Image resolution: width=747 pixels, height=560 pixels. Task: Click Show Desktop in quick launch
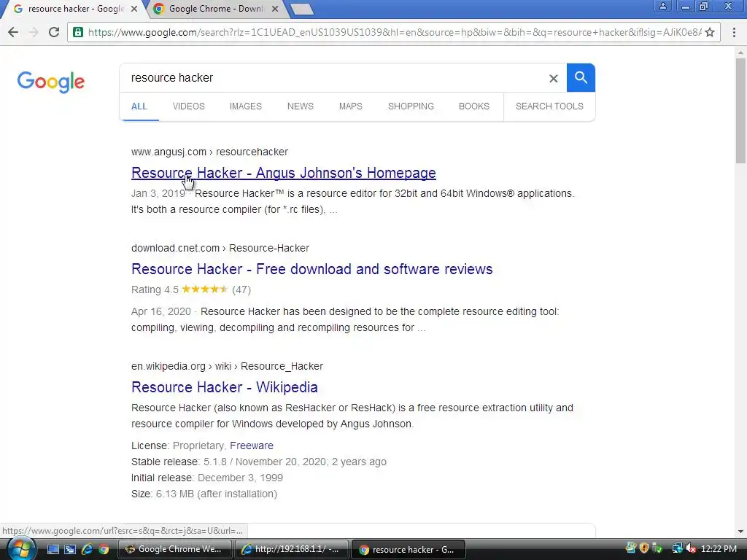[53, 550]
